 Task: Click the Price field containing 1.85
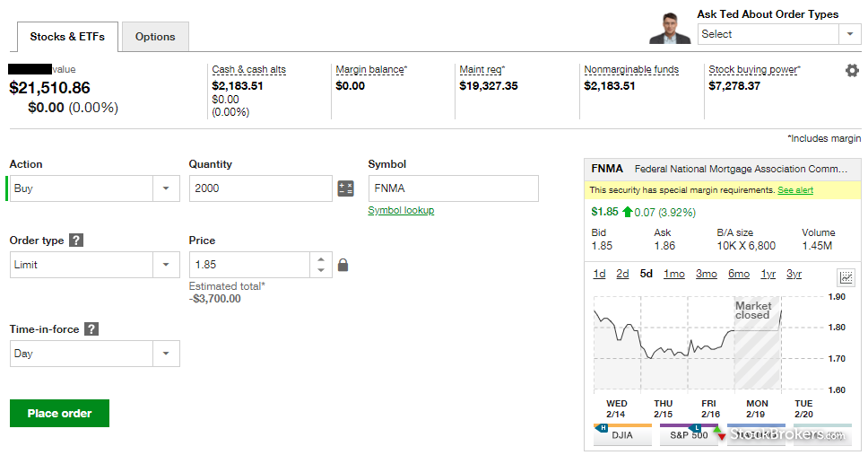(249, 265)
